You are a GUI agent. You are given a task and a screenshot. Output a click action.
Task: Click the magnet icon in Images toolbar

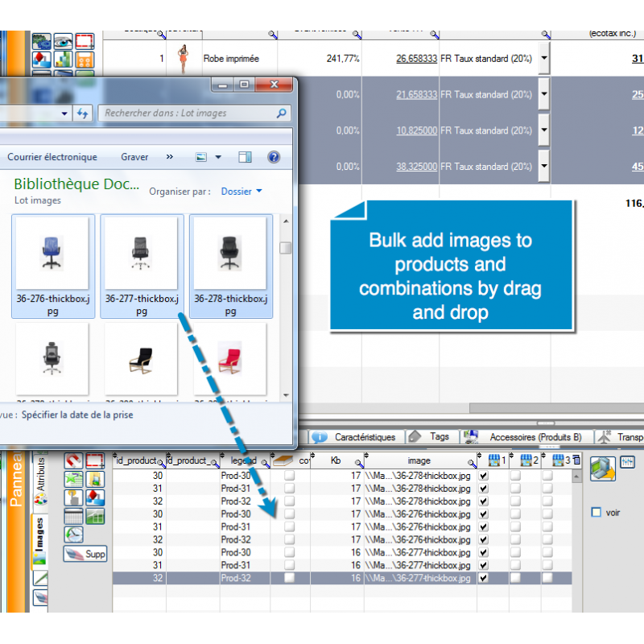click(x=73, y=461)
